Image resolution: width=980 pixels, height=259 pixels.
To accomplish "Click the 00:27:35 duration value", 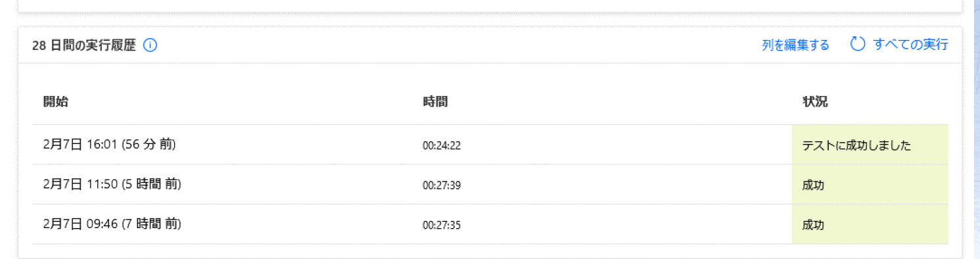I will tap(442, 225).
